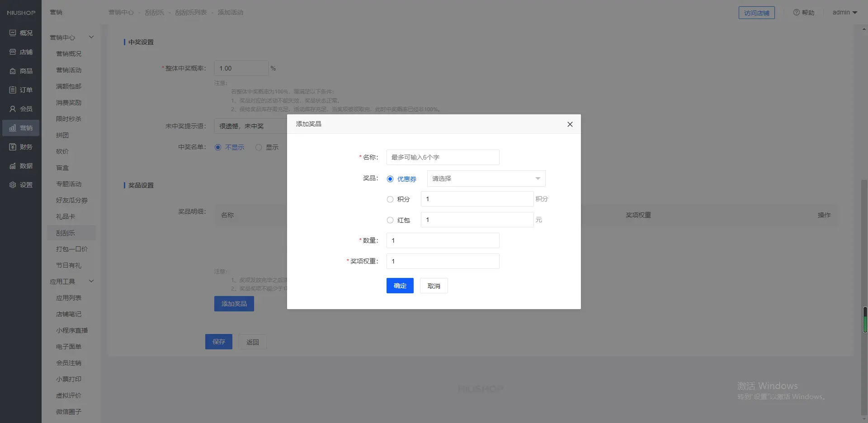This screenshot has height=423, width=868.
Task: Confirm the prize with 确定 button
Action: point(400,286)
